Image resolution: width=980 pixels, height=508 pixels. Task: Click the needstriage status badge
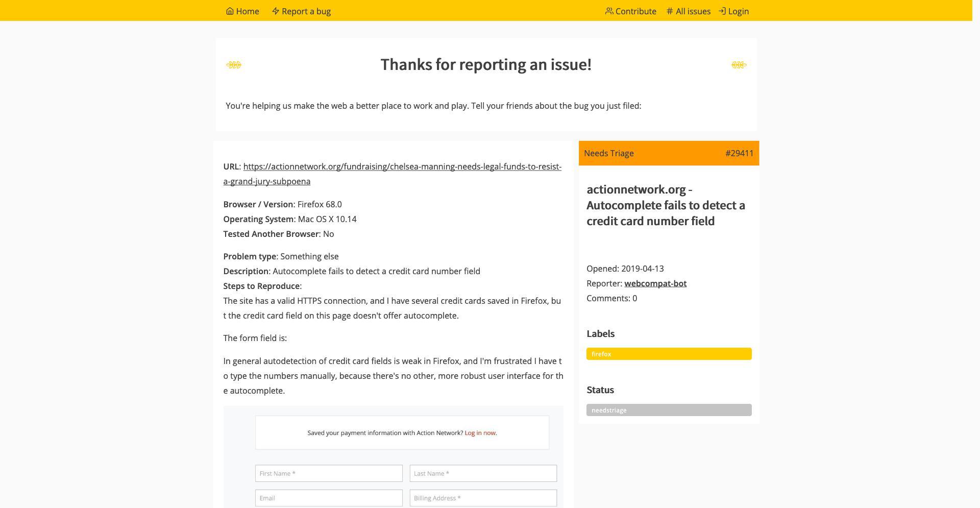[669, 409]
